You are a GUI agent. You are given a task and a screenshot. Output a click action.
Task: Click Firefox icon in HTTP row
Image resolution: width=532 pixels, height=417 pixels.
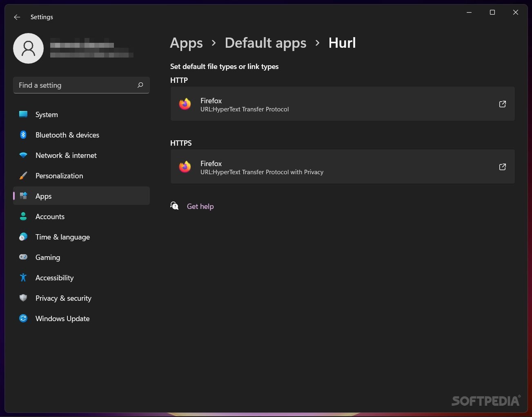click(185, 104)
